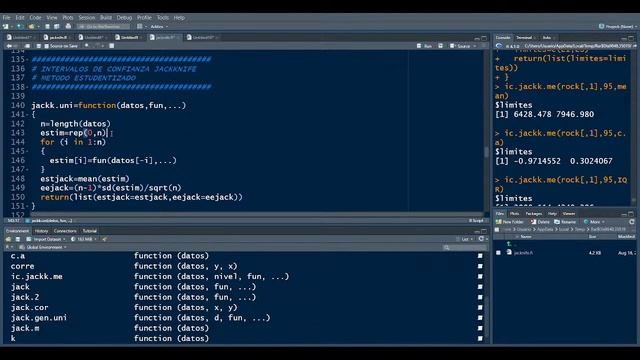Viewport: 640px width, 360px height.
Task: Go up to parent directory icon
Action: point(509,244)
